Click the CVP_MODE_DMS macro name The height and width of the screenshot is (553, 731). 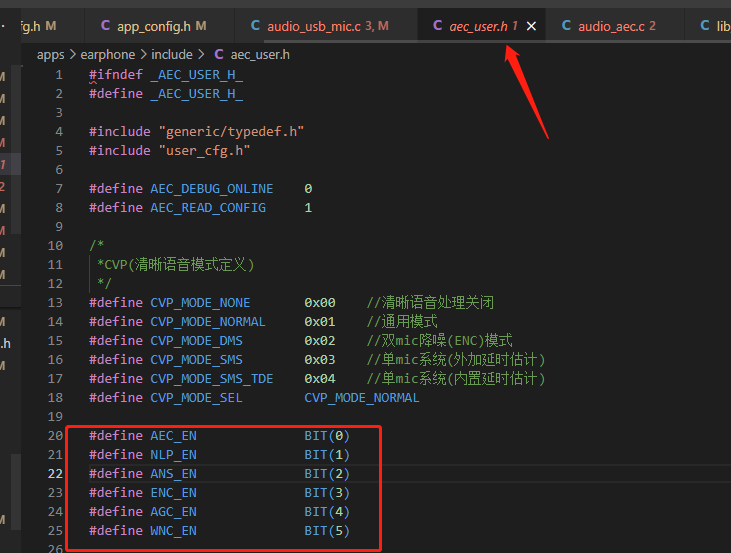pos(196,341)
